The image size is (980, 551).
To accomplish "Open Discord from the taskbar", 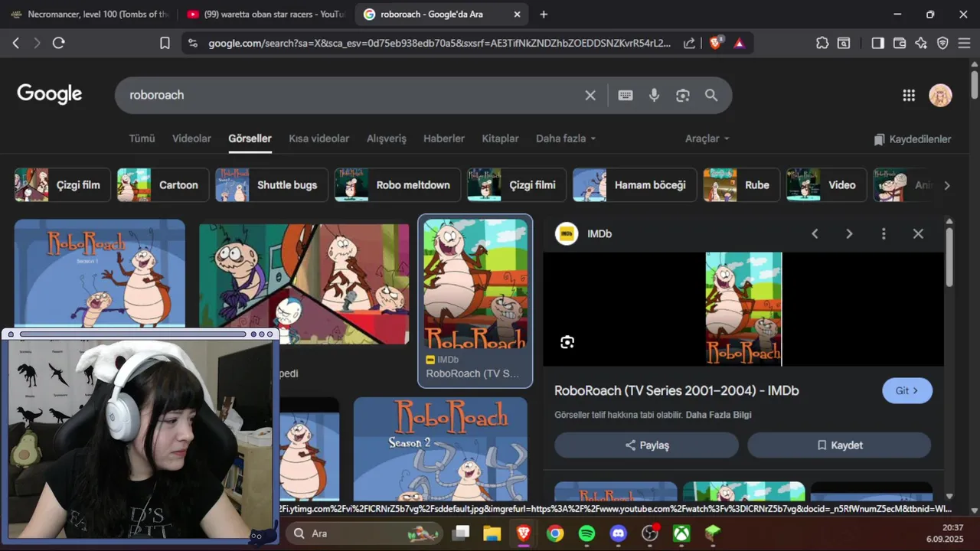I will (x=619, y=533).
